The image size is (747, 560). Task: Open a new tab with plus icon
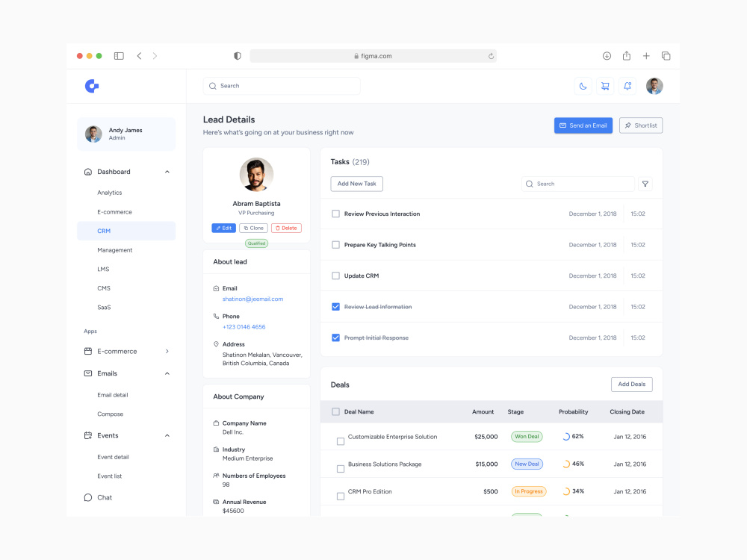coord(646,56)
